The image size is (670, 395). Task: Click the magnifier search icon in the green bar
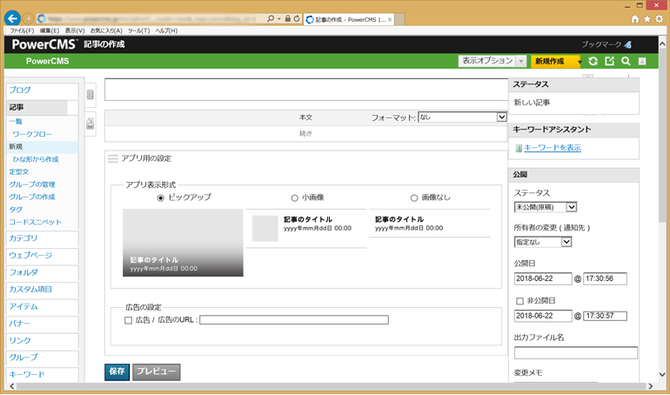tap(626, 61)
